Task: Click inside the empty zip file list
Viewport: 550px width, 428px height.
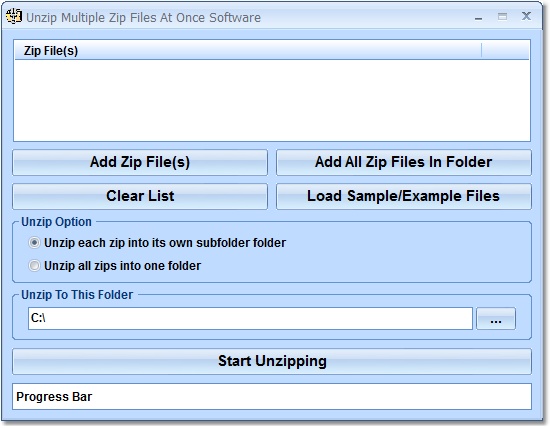Action: (272, 100)
